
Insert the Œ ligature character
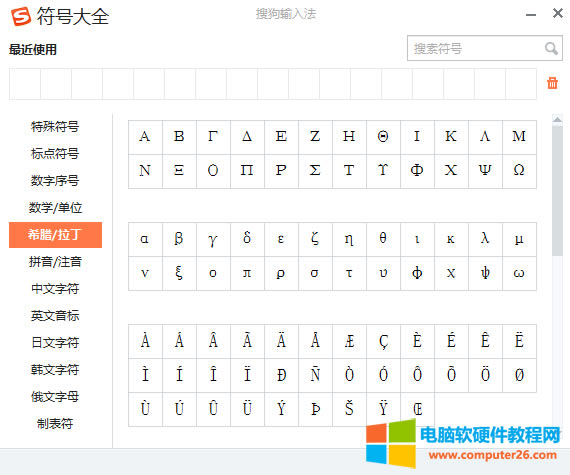coord(417,409)
